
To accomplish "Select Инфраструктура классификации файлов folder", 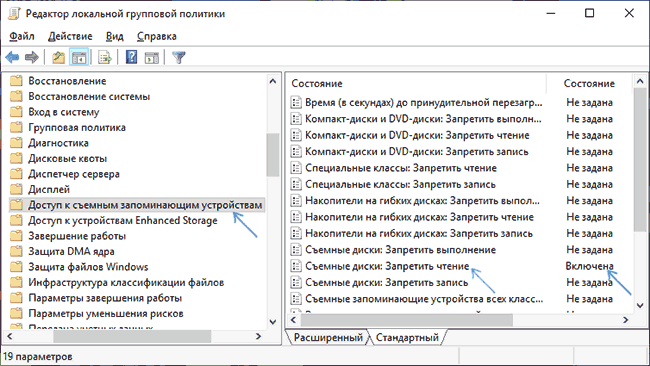I will pyautogui.click(x=126, y=283).
